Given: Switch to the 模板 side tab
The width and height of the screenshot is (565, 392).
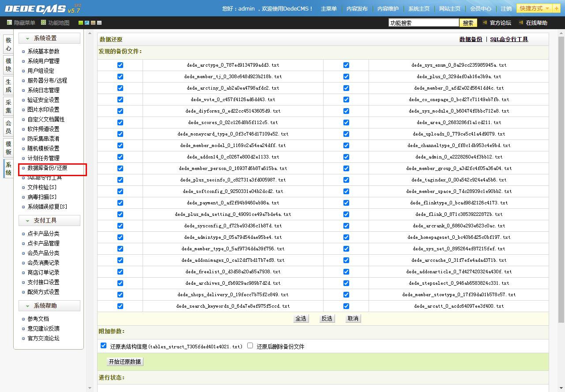Looking at the screenshot, I should click(x=8, y=148).
